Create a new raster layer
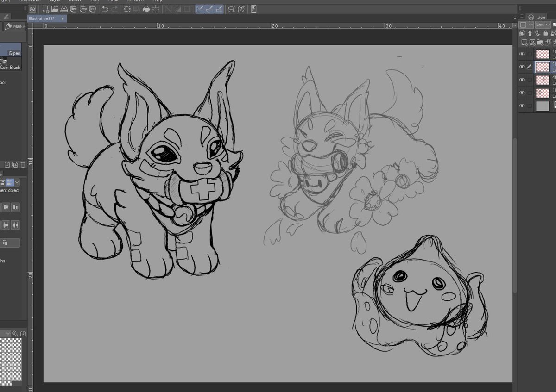Viewport: 556px width, 392px height. 524,43
